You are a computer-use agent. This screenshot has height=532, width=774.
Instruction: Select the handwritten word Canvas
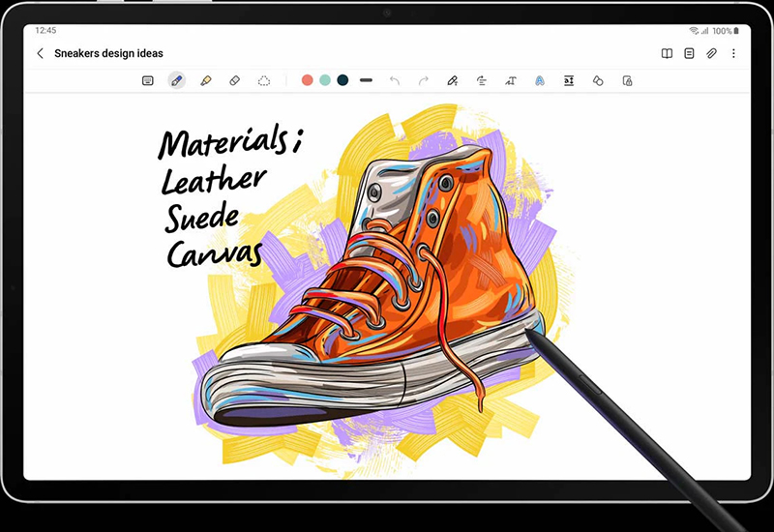214,253
